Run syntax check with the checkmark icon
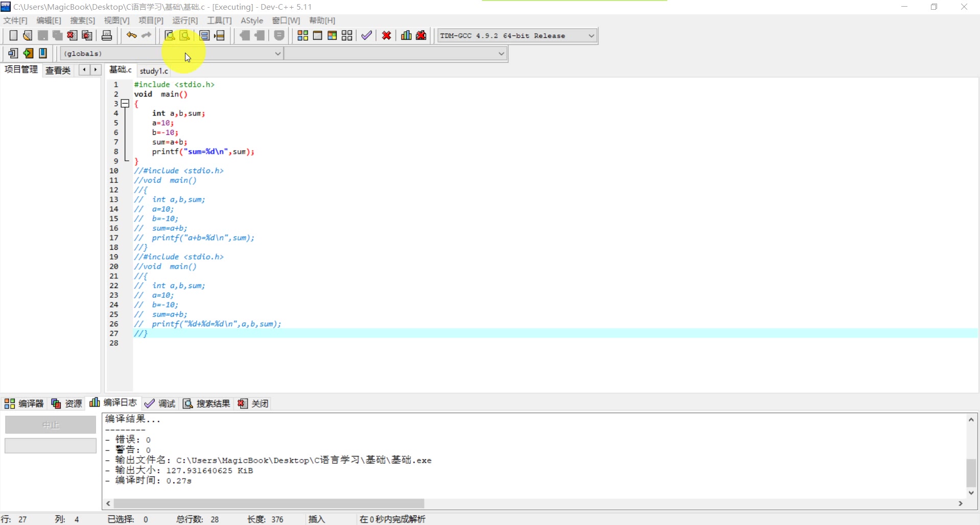 [x=366, y=35]
